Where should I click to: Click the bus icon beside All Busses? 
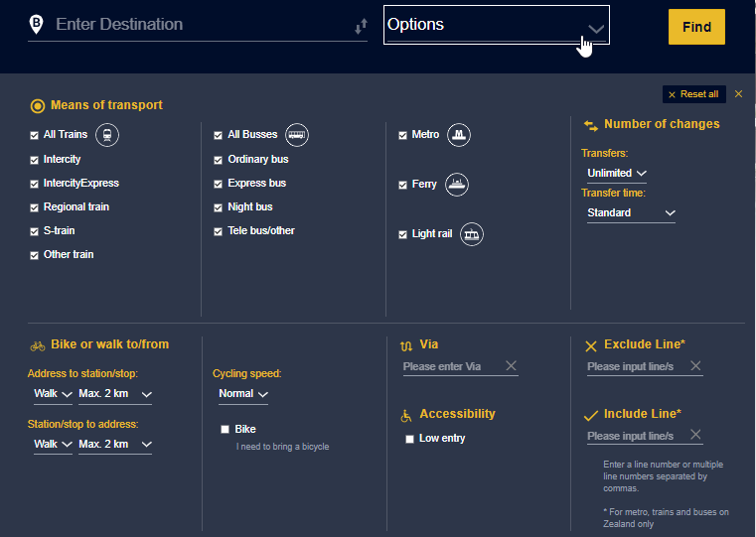tap(297, 135)
